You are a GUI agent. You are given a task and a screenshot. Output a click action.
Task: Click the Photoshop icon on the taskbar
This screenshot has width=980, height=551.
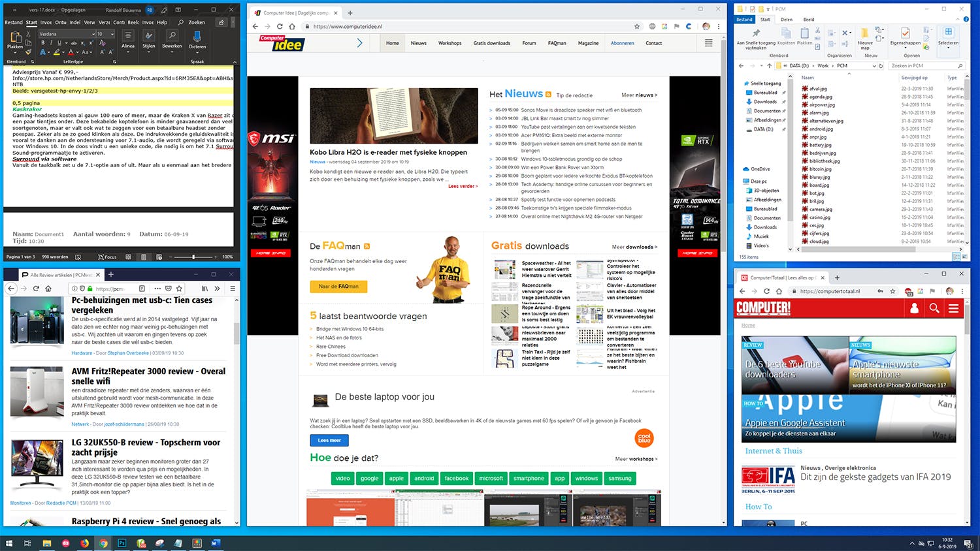(x=122, y=543)
